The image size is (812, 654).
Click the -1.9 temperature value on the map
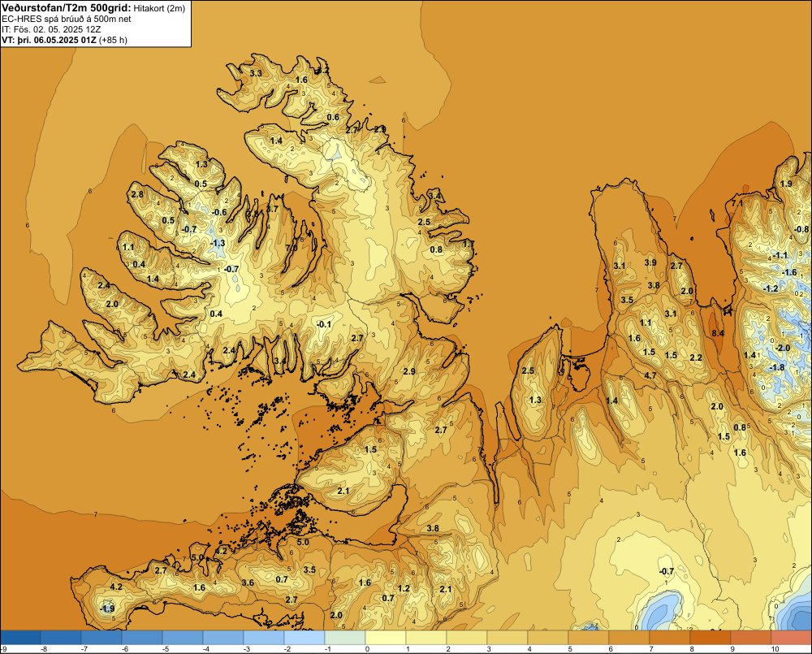106,609
